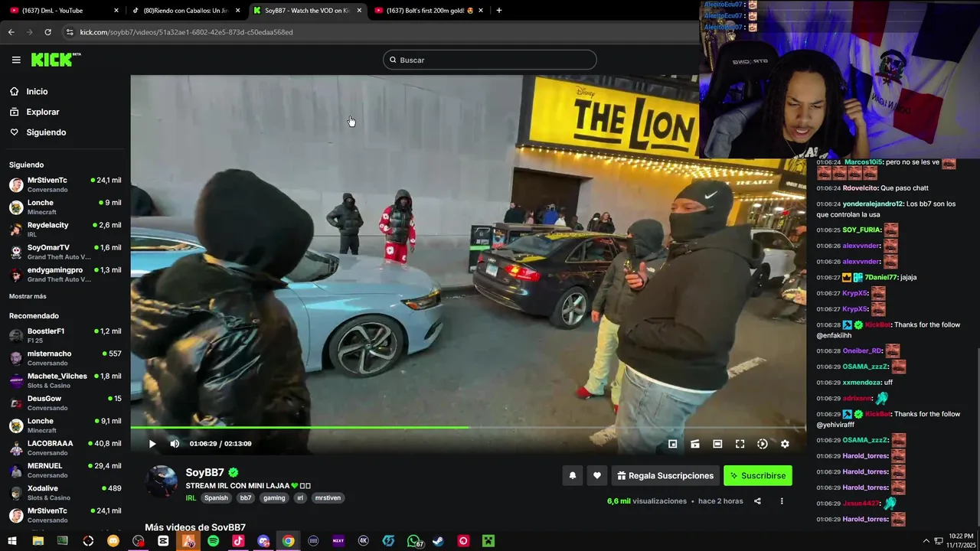980x551 pixels.
Task: Click the green Suscribirse button
Action: pos(758,475)
